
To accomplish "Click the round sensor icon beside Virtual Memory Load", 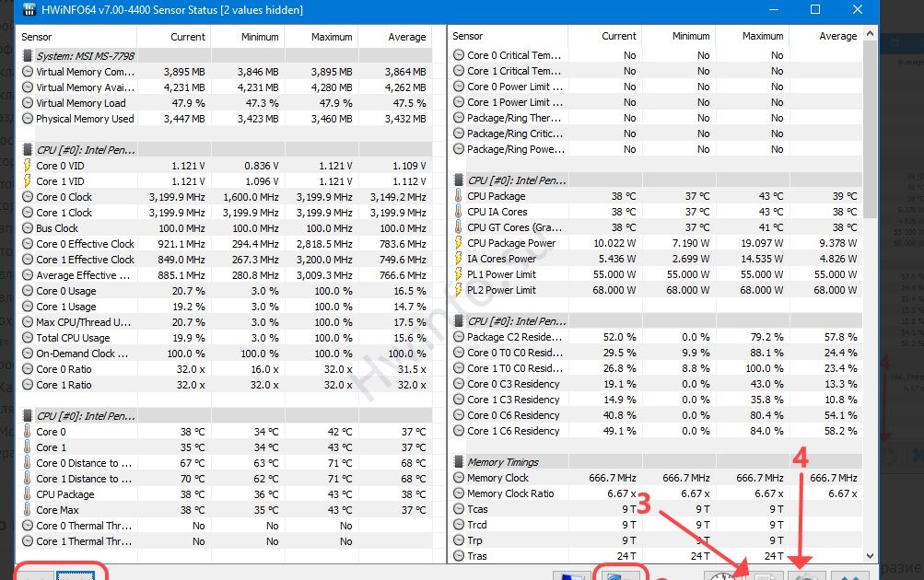I will pyautogui.click(x=27, y=103).
